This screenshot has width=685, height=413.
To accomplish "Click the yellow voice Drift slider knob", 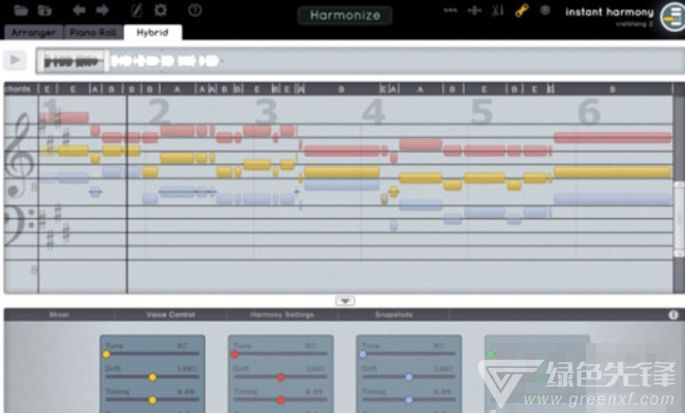I will (x=152, y=377).
